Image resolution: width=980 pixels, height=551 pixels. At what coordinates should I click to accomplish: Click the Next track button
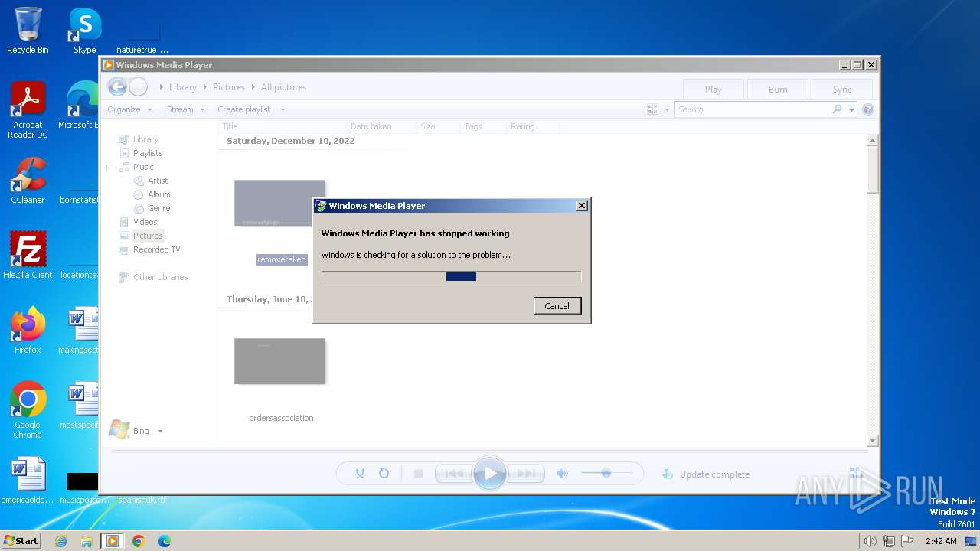527,474
